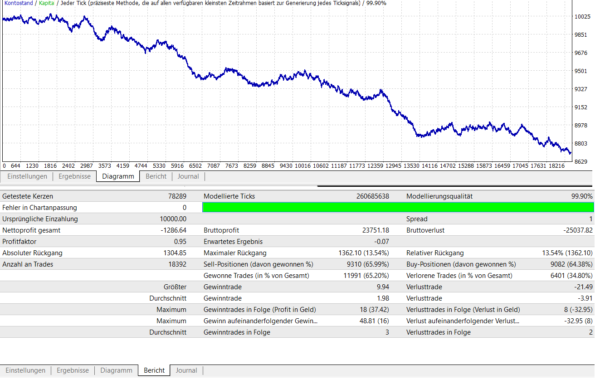
Task: Click the 18216 trade axis label
Action: (557, 166)
